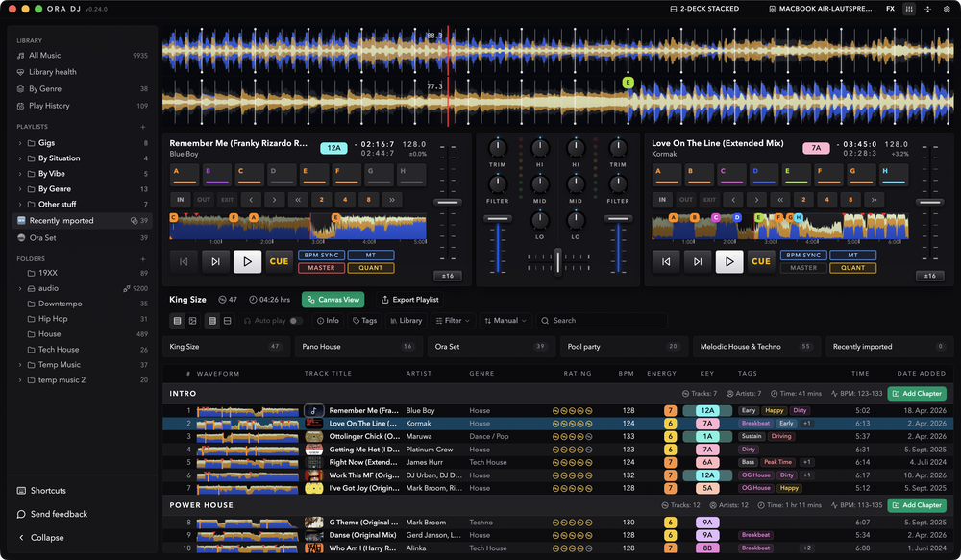This screenshot has height=560, width=961.
Task: Switch to Ora Set playlist tab
Action: tap(491, 347)
